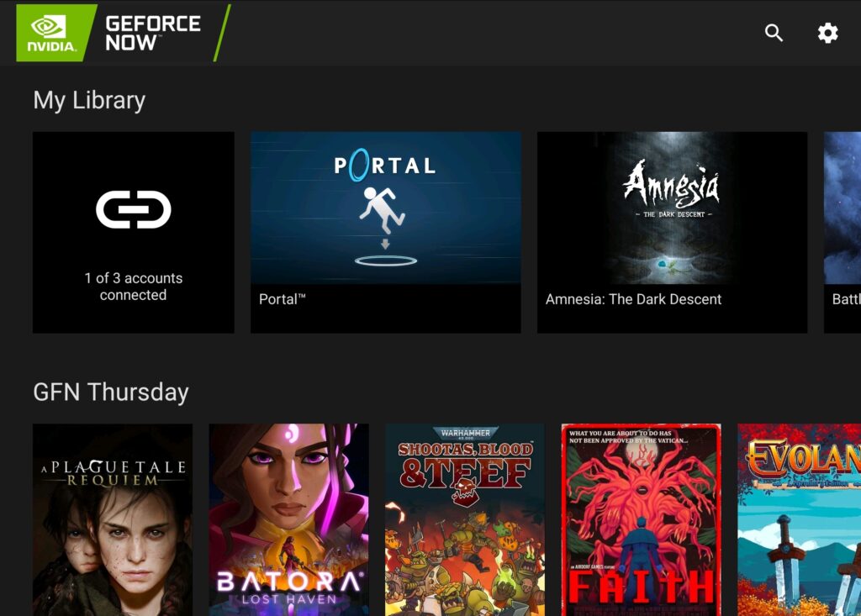
Task: Select the Portal game cover art
Action: pos(385,208)
